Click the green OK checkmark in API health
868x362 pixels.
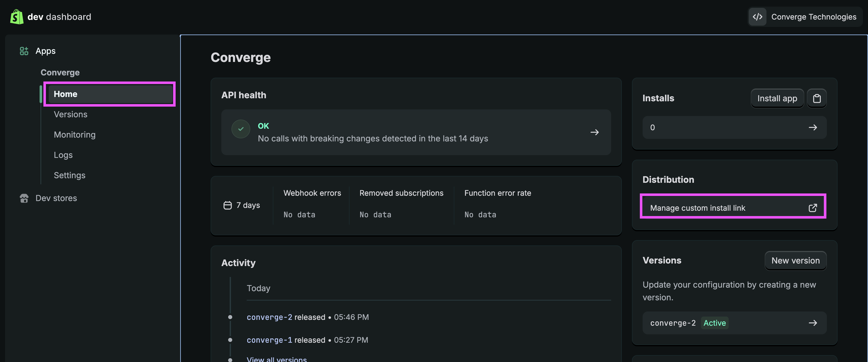point(240,129)
